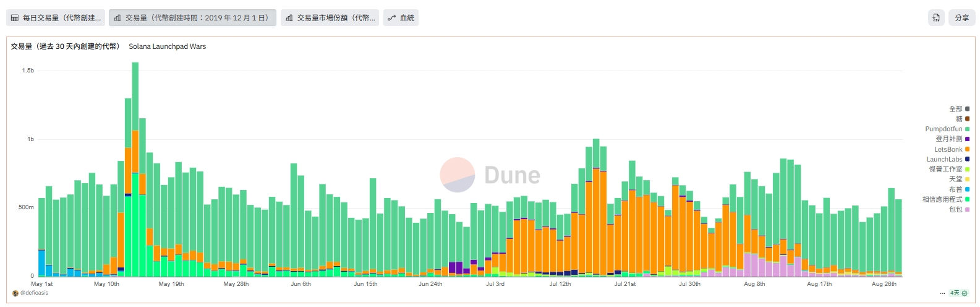
Task: Click the defioasis avatar icon
Action: 15,293
